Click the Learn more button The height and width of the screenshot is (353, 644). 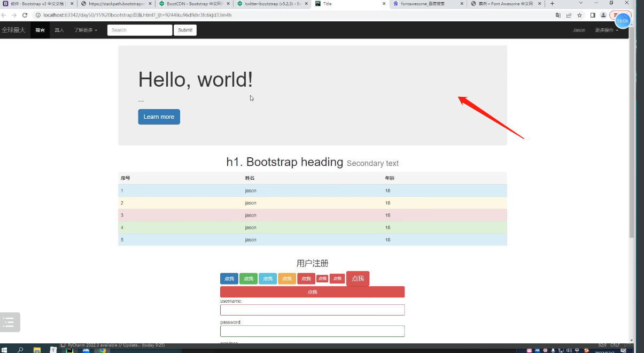coord(159,117)
